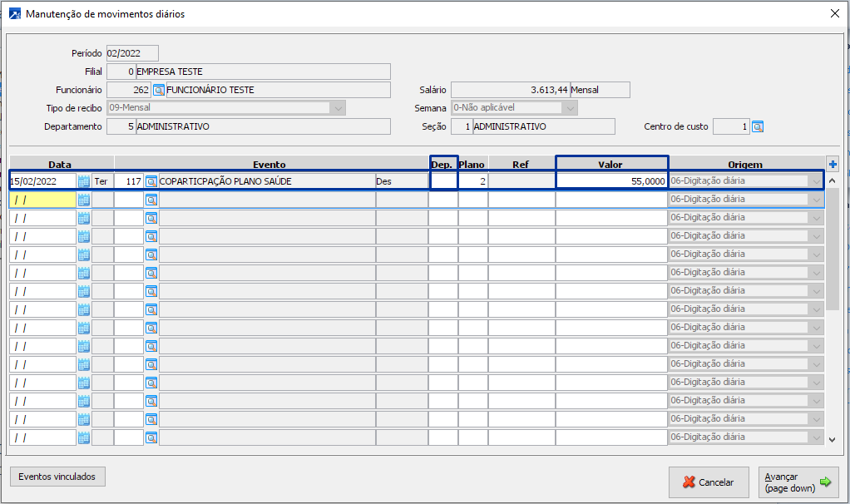Open the Centro de custo lookup icon
The width and height of the screenshot is (850, 504).
pos(758,126)
